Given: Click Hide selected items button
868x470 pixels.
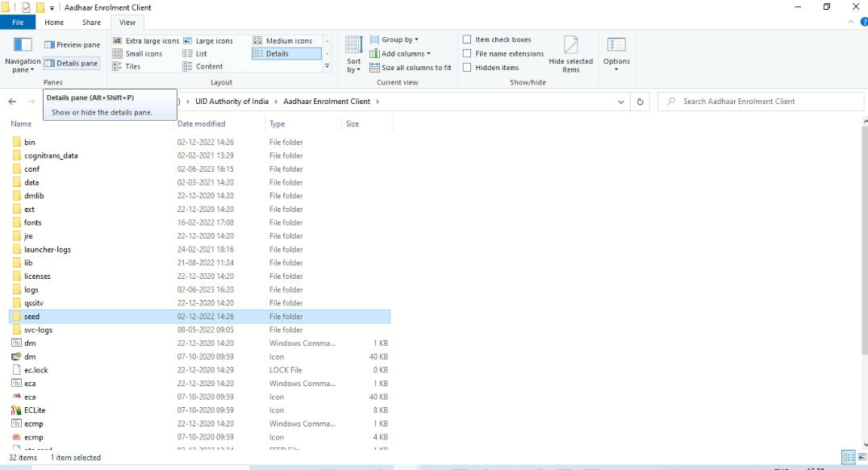Looking at the screenshot, I should click(570, 54).
